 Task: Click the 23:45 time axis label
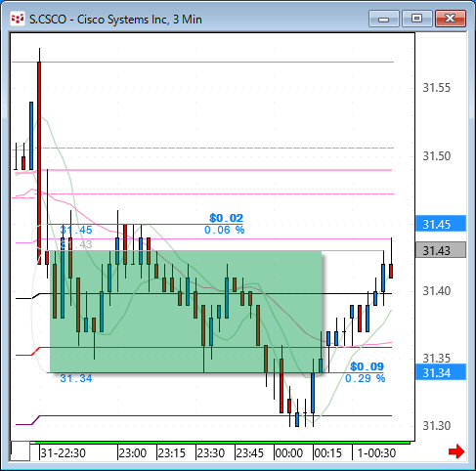coord(250,453)
